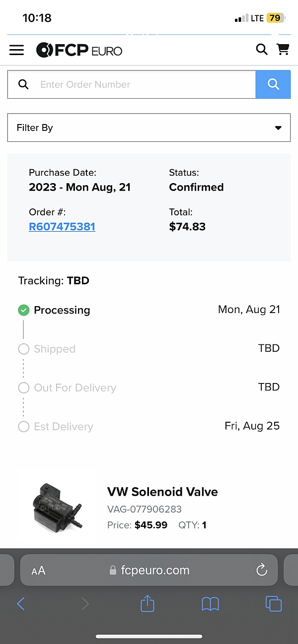Reload the page in Safari
Screen dimensions: 298x644
(x=262, y=570)
